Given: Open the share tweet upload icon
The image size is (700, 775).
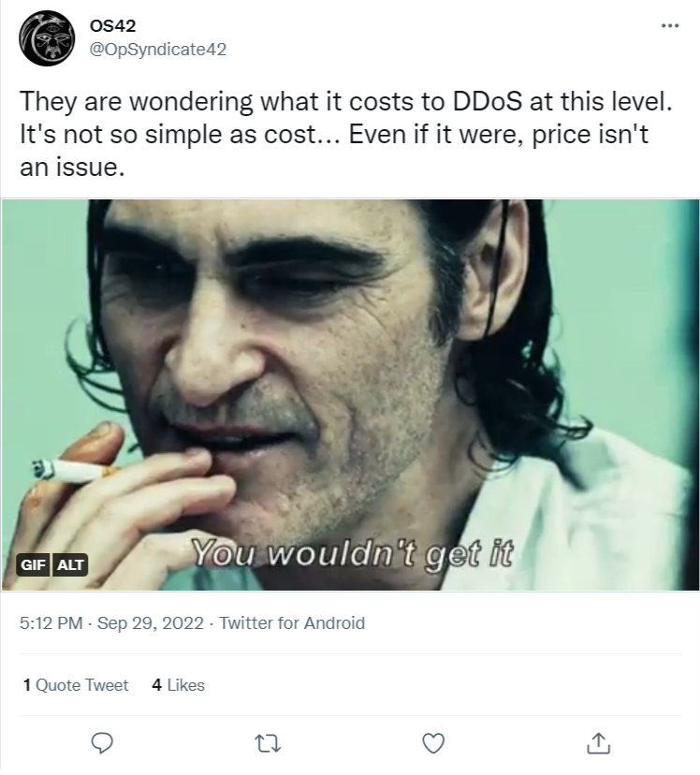Looking at the screenshot, I should tap(598, 743).
